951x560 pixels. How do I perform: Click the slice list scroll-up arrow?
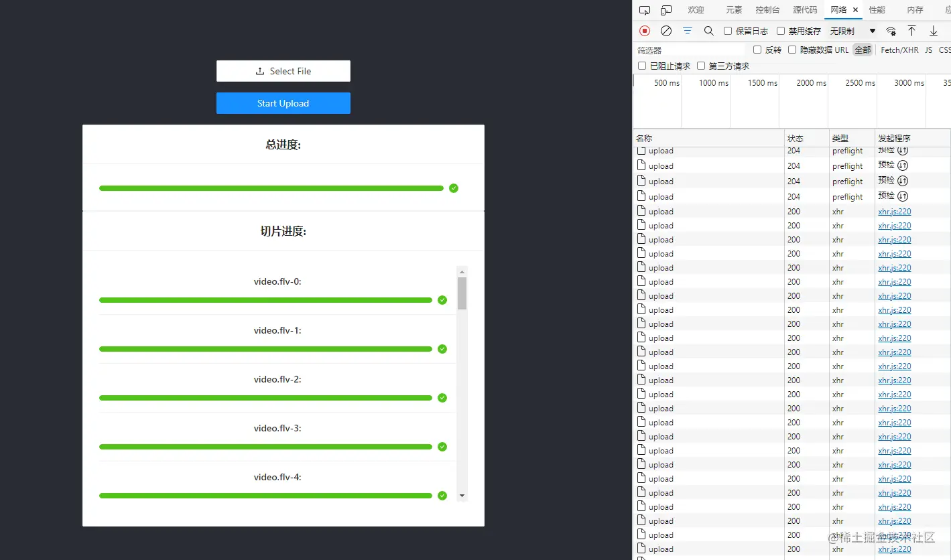tap(462, 271)
